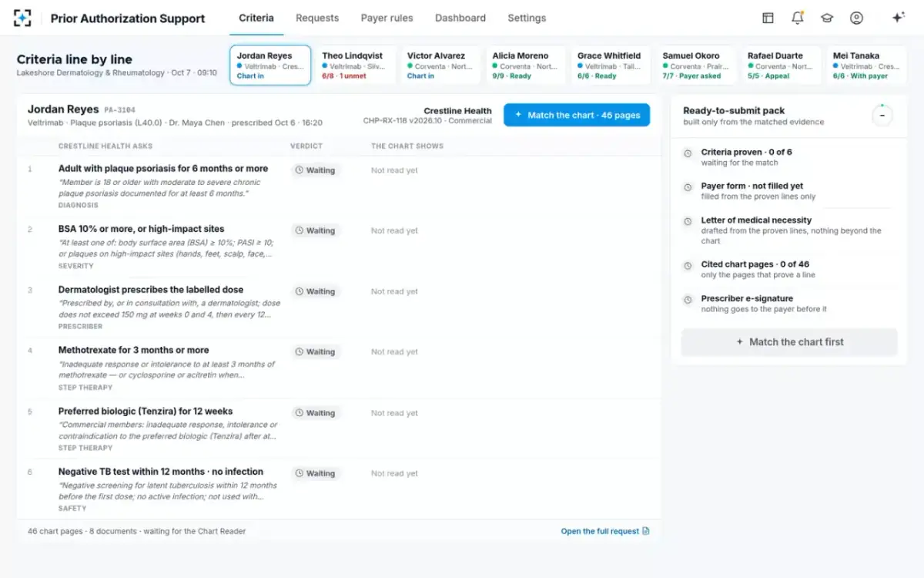Open the layout panel icon in header
The height and width of the screenshot is (578, 924).
[x=768, y=18]
